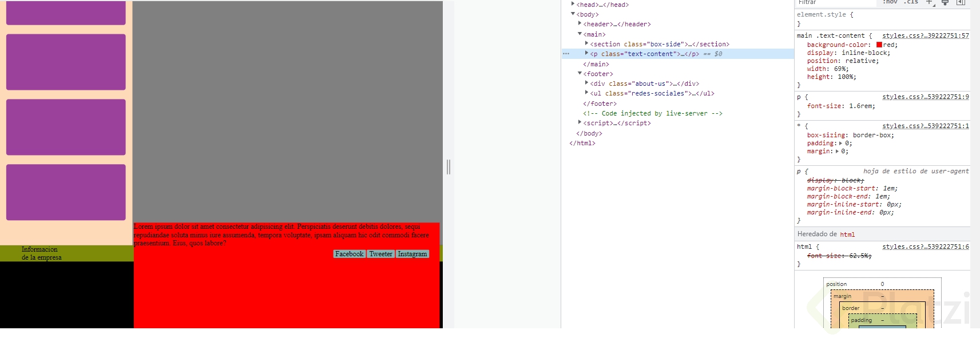This screenshot has height=338, width=980.
Task: Click the 'Heredado de html' heading
Action: point(826,234)
